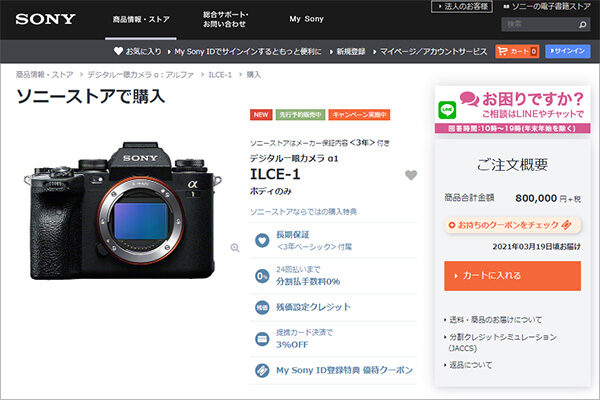Open 分割払手数料0% benefit
This screenshot has width=600, height=400.
coord(333,276)
